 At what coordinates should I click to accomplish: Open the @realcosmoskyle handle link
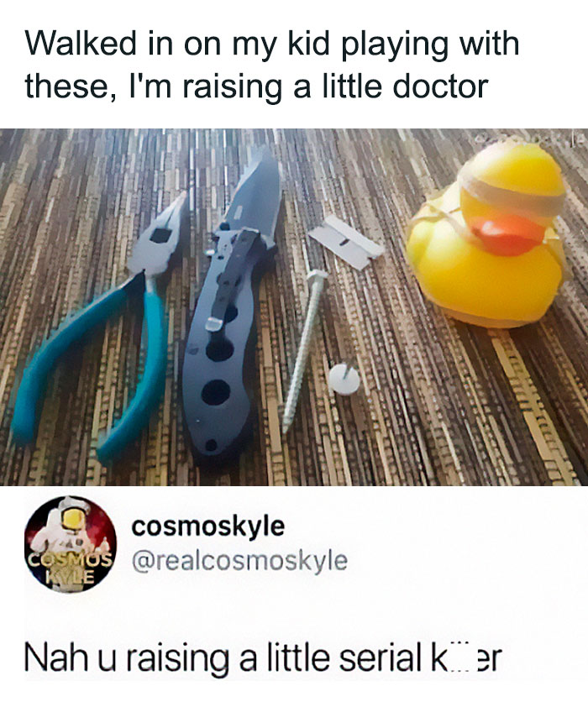point(239,561)
